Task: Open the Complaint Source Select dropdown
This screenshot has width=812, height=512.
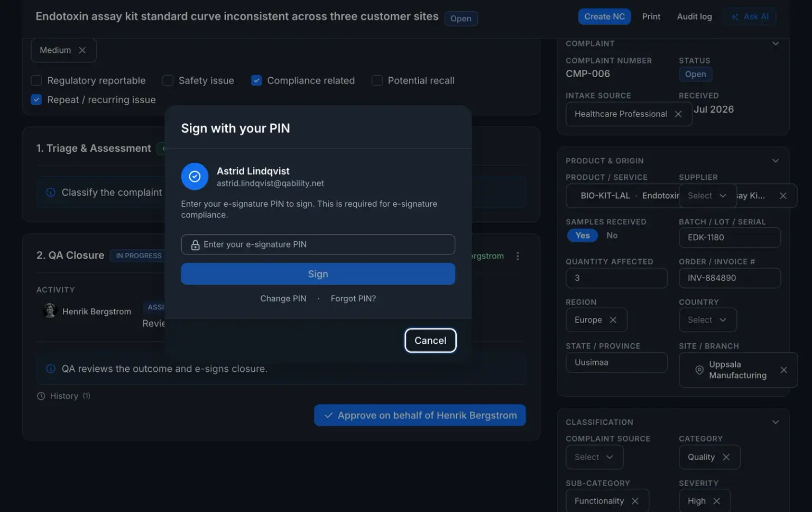Action: coord(594,457)
